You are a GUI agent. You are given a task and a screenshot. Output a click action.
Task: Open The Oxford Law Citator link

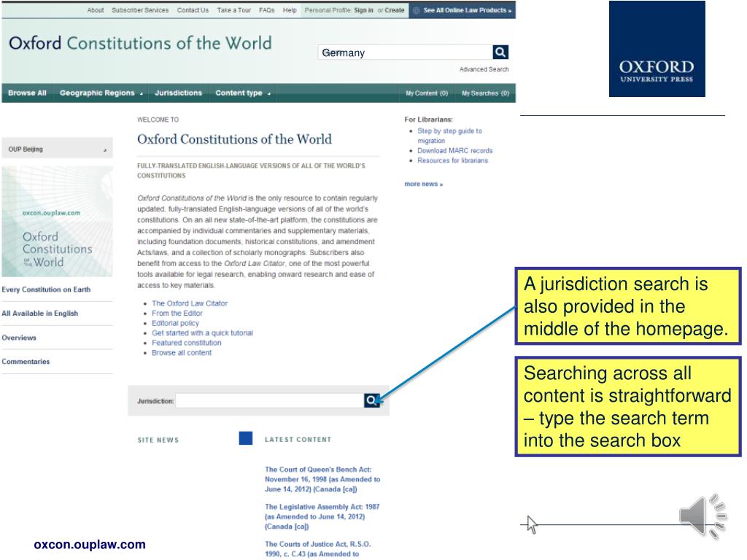coord(190,303)
